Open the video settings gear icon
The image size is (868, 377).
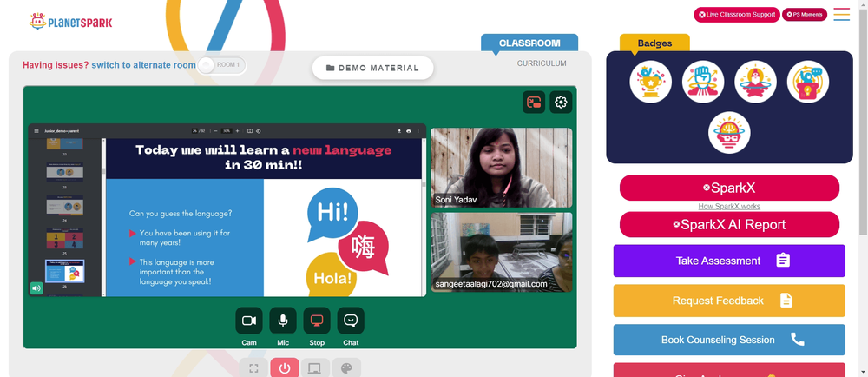(561, 103)
